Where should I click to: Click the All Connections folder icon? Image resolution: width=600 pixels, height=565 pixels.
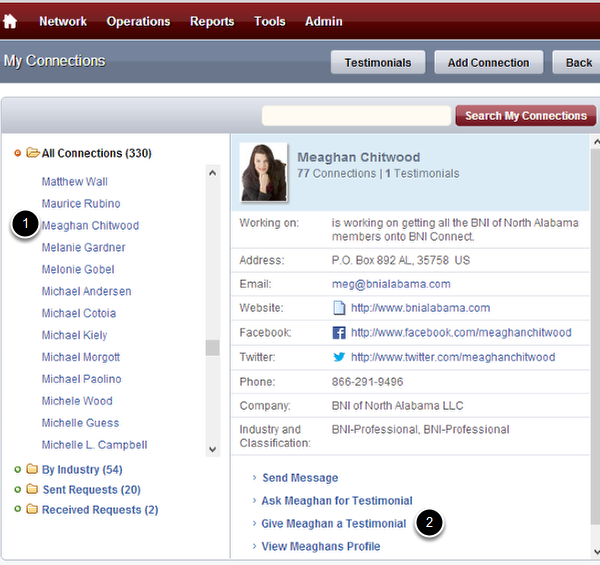click(33, 153)
